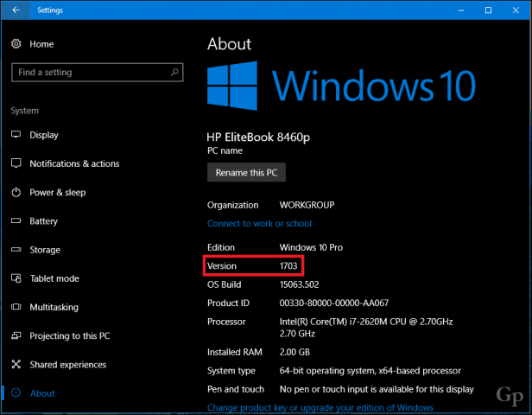Image resolution: width=532 pixels, height=415 pixels.
Task: Select the Multitasking settings label
Action: pyautogui.click(x=54, y=307)
